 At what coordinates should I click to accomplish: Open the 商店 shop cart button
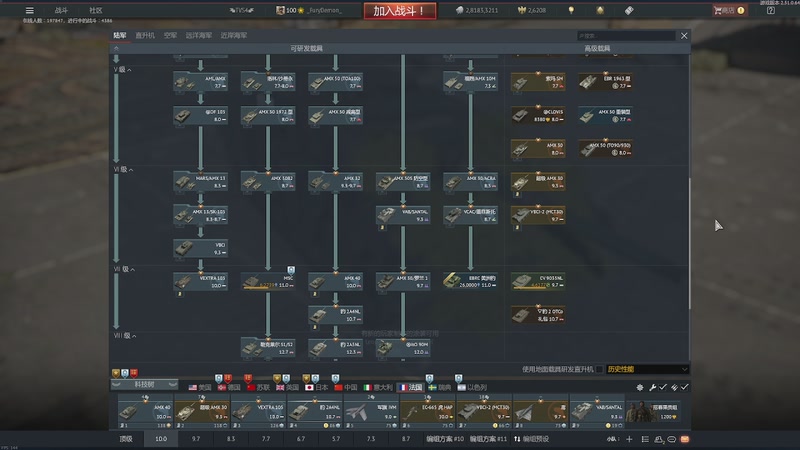(730, 10)
